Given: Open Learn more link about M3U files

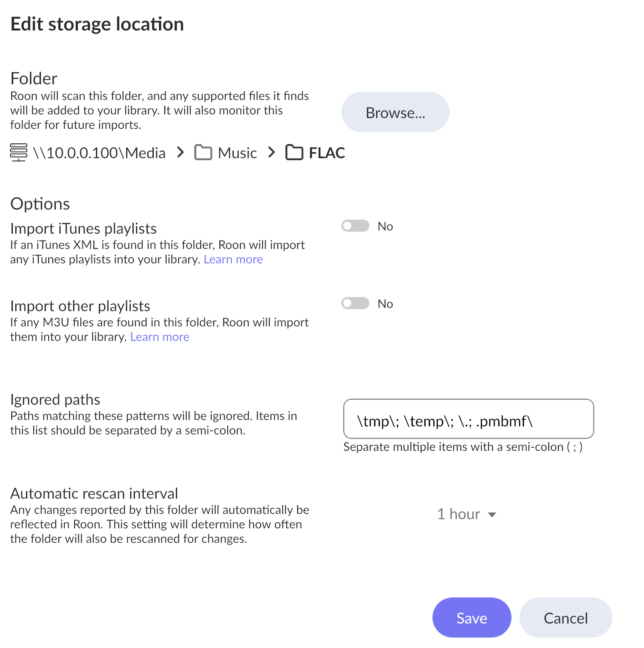Looking at the screenshot, I should click(x=159, y=337).
